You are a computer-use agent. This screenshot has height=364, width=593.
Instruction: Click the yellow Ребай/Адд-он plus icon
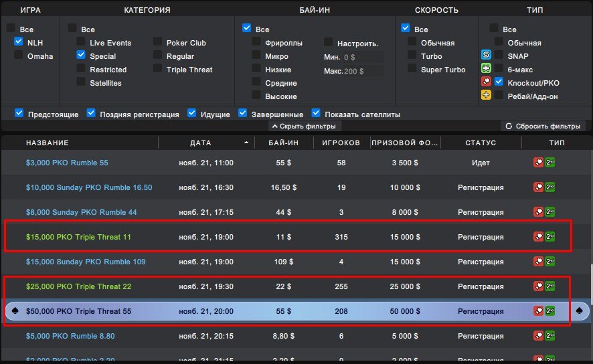(487, 96)
